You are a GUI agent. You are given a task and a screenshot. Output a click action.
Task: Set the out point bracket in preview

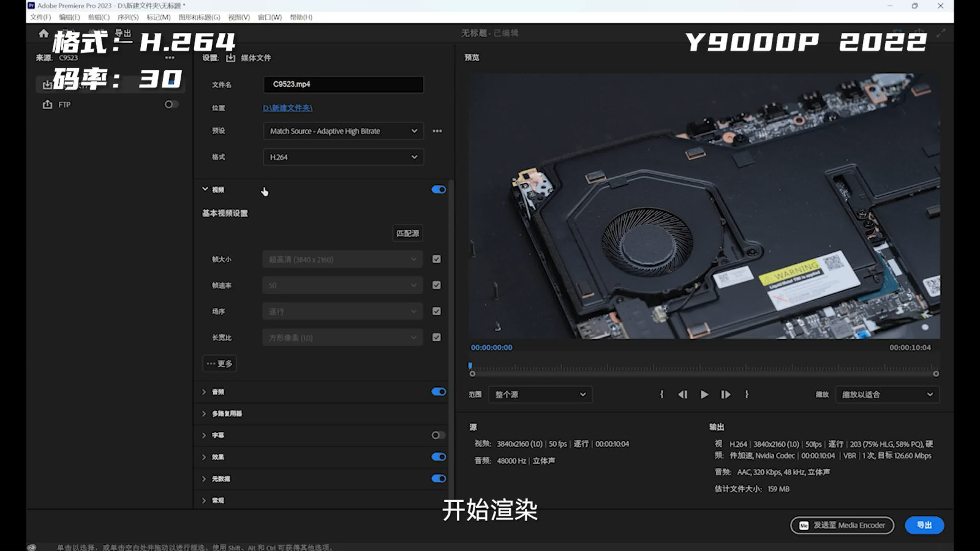[747, 395]
